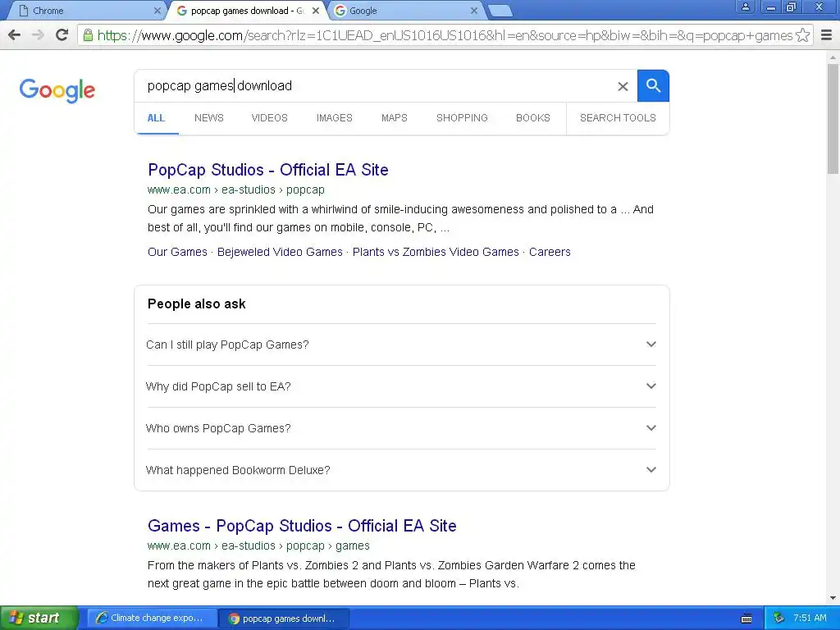Click the browser back arrow
The image size is (840, 630).
(15, 35)
